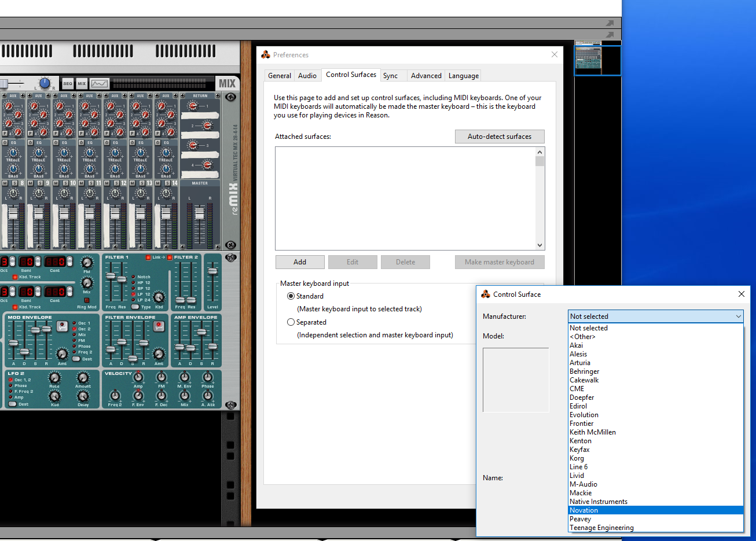Select Standard master keyboard input
The width and height of the screenshot is (756, 541).
pyautogui.click(x=291, y=296)
